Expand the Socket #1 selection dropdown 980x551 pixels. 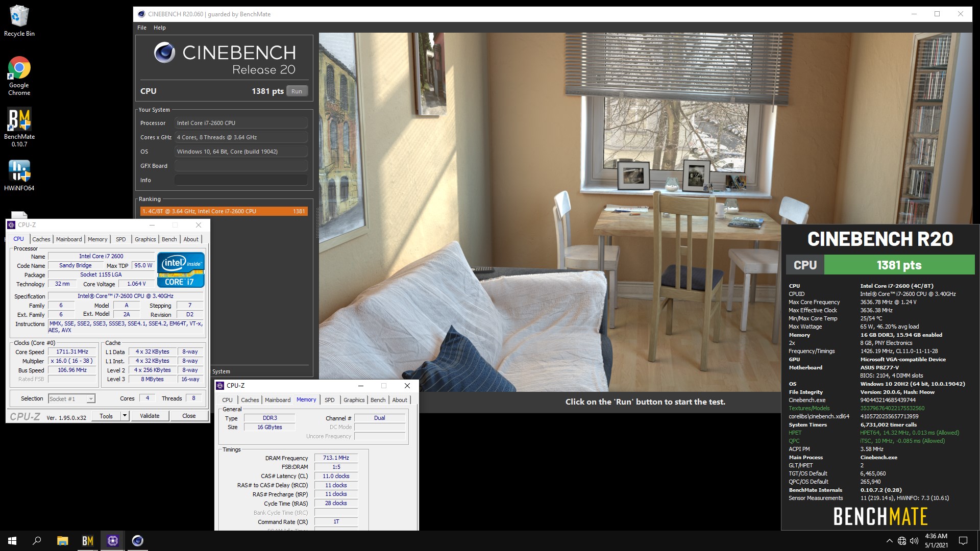click(91, 399)
